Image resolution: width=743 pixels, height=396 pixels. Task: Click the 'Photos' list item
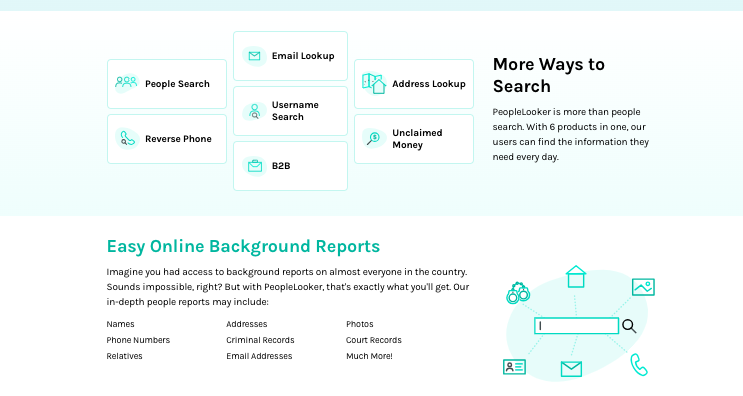pyautogui.click(x=360, y=324)
